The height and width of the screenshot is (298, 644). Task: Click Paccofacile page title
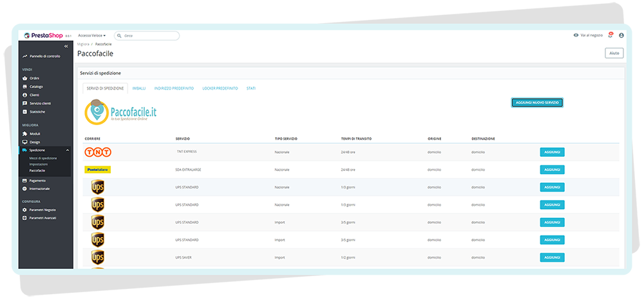pyautogui.click(x=95, y=54)
